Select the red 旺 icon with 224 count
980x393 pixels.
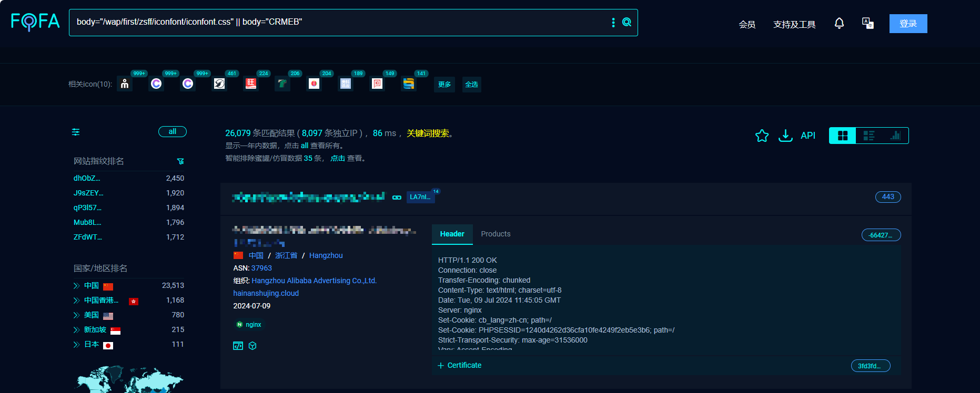251,84
